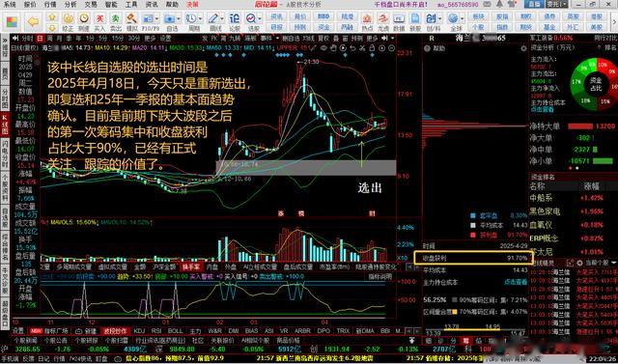Select the hand pan tool above chart
This screenshot has width=618, height=364.
(x=333, y=47)
